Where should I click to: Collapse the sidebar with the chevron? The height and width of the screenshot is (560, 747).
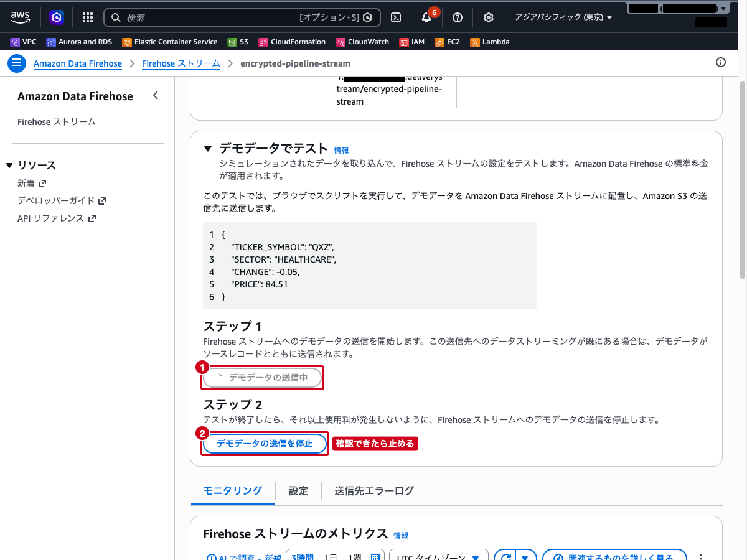tap(156, 96)
